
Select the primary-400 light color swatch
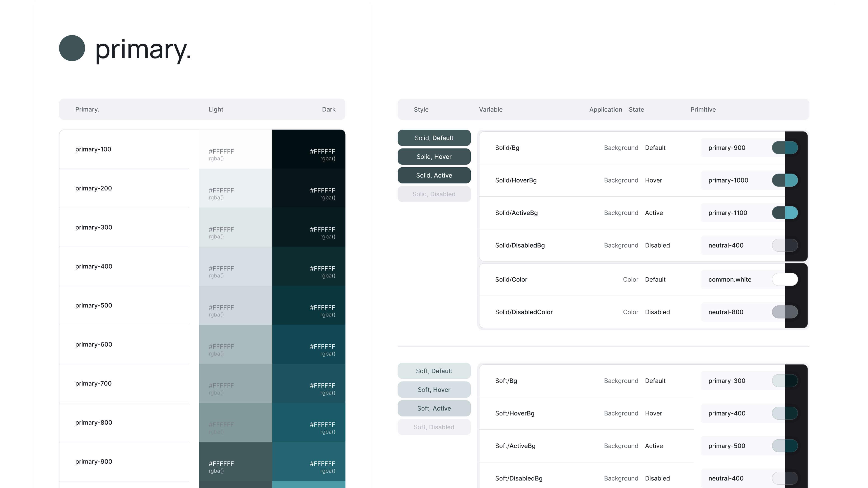(x=236, y=266)
